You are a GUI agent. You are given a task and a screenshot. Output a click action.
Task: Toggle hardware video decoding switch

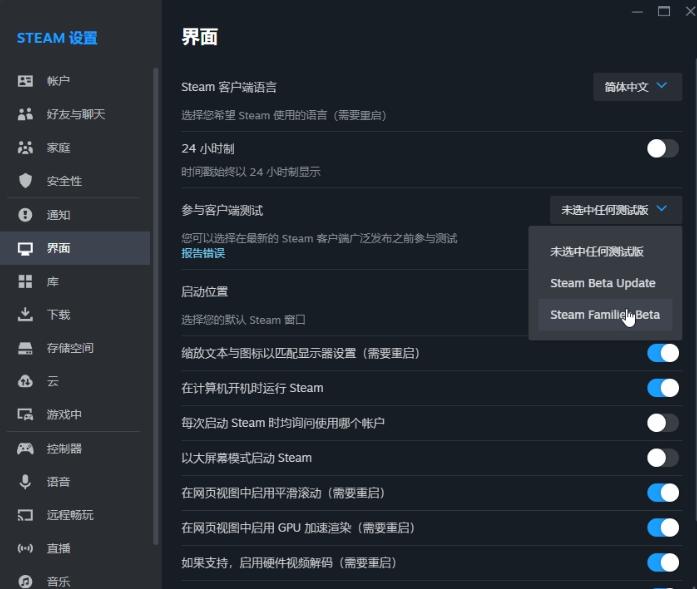coord(662,562)
